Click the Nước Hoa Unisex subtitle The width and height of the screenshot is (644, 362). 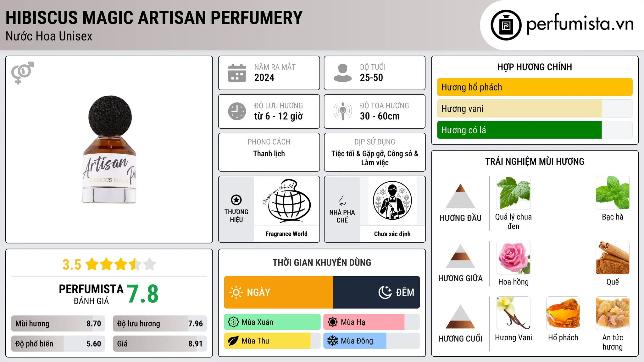tap(49, 36)
